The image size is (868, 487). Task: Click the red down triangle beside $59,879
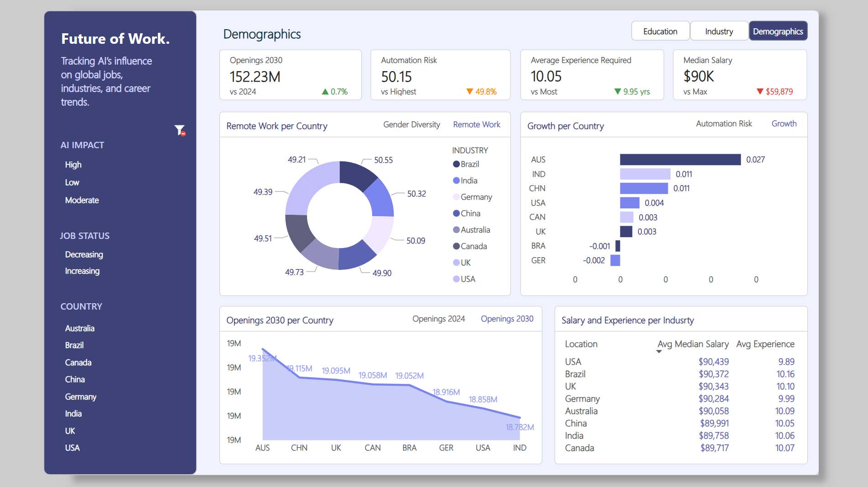pyautogui.click(x=760, y=92)
